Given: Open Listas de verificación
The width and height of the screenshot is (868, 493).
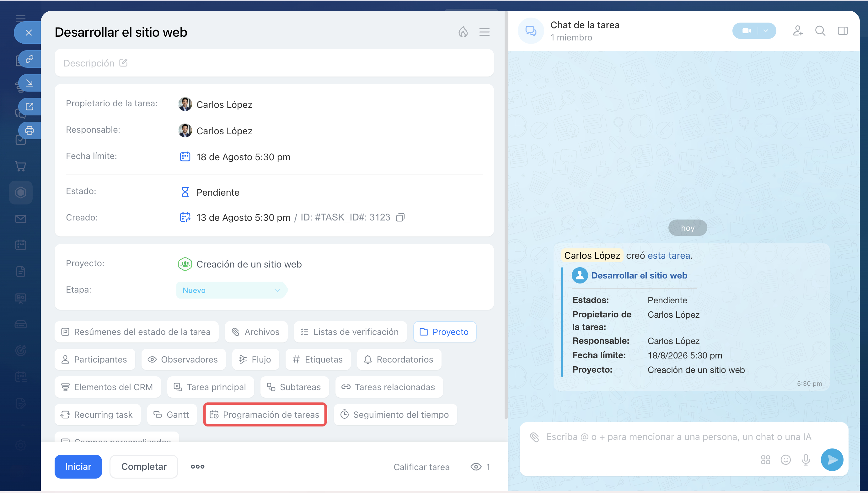Looking at the screenshot, I should (350, 332).
